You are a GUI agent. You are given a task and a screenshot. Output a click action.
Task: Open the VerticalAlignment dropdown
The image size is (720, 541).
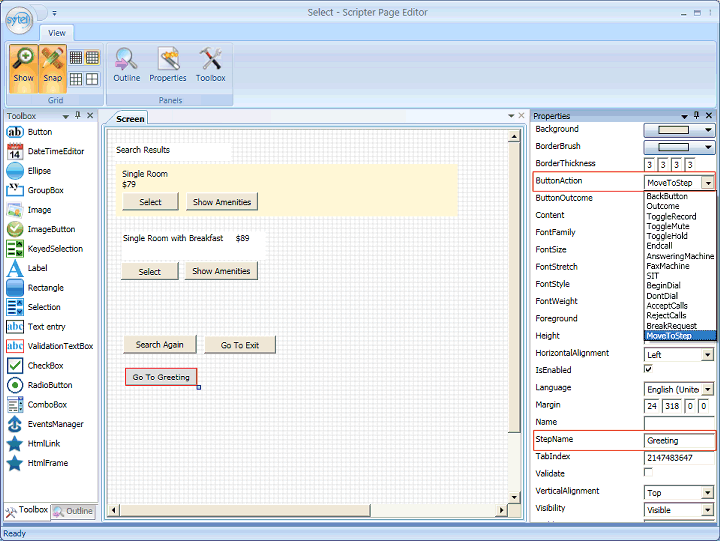[707, 493]
